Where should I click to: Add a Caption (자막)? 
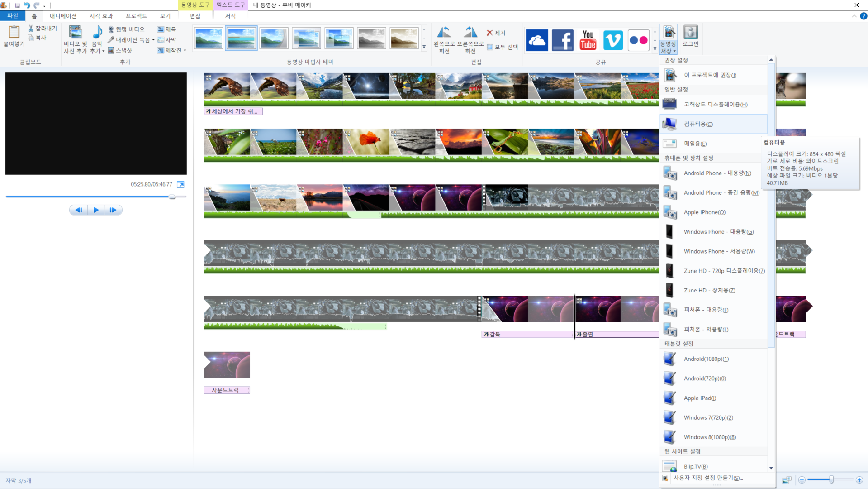point(166,40)
